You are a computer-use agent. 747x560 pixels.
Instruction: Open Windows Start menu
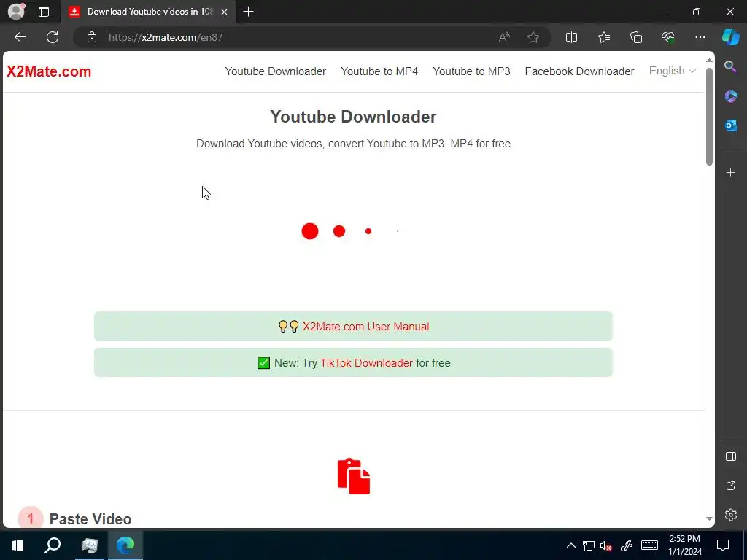coord(18,545)
